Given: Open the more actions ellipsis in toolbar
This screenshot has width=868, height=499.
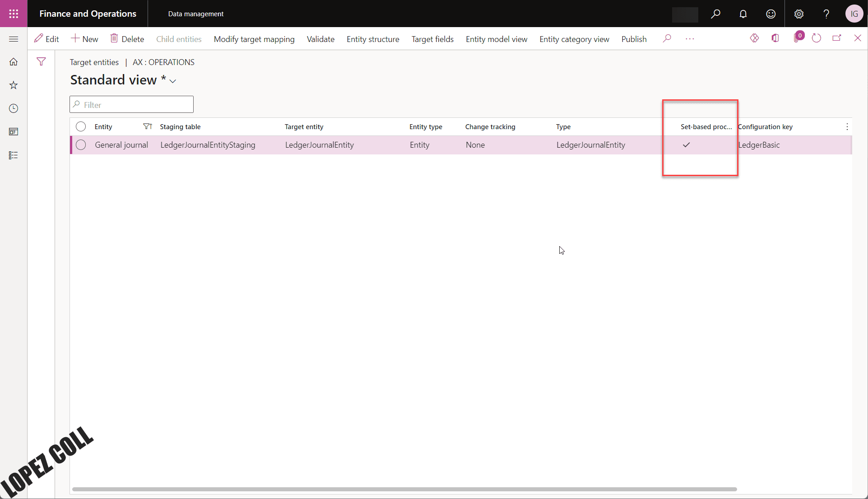Looking at the screenshot, I should [x=690, y=39].
